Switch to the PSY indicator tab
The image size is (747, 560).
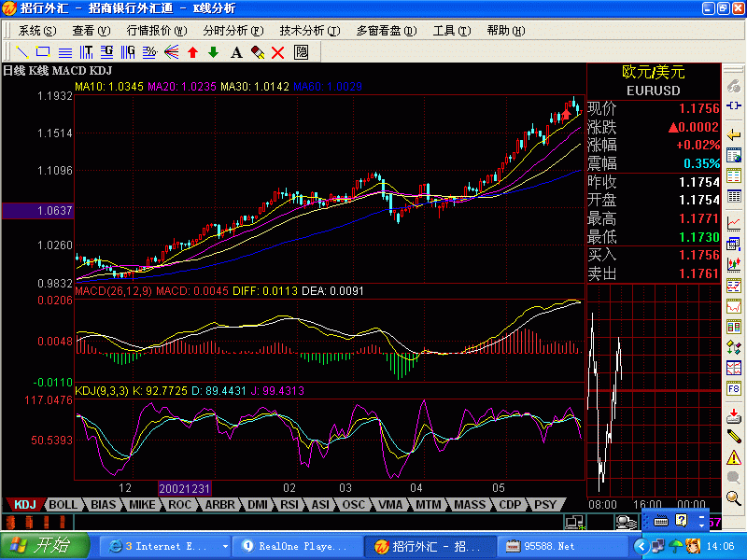545,505
